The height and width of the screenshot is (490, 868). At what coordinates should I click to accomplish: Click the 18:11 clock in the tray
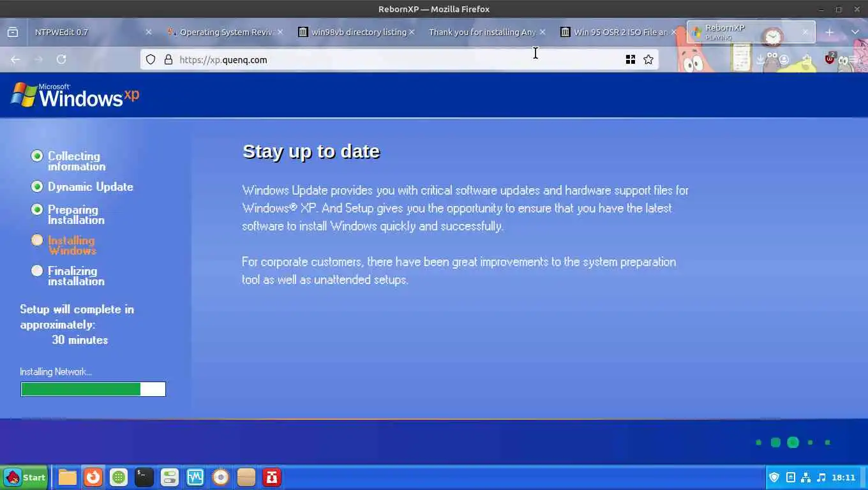pos(843,477)
